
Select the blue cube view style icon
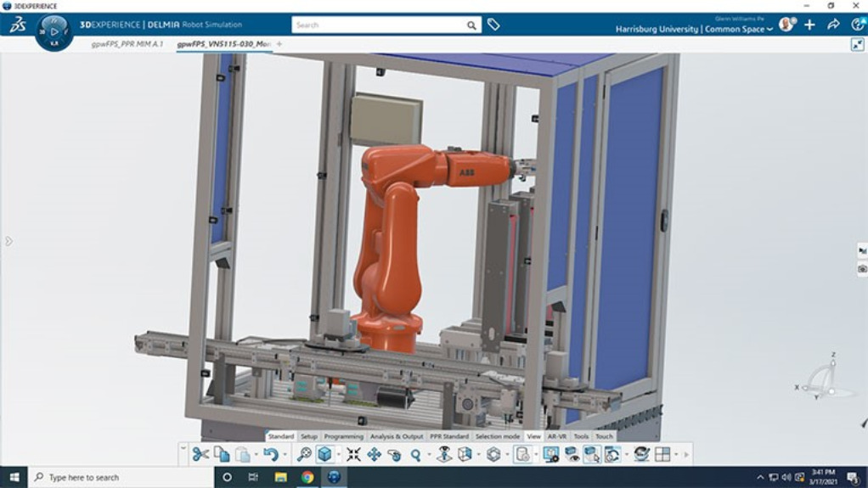point(324,454)
